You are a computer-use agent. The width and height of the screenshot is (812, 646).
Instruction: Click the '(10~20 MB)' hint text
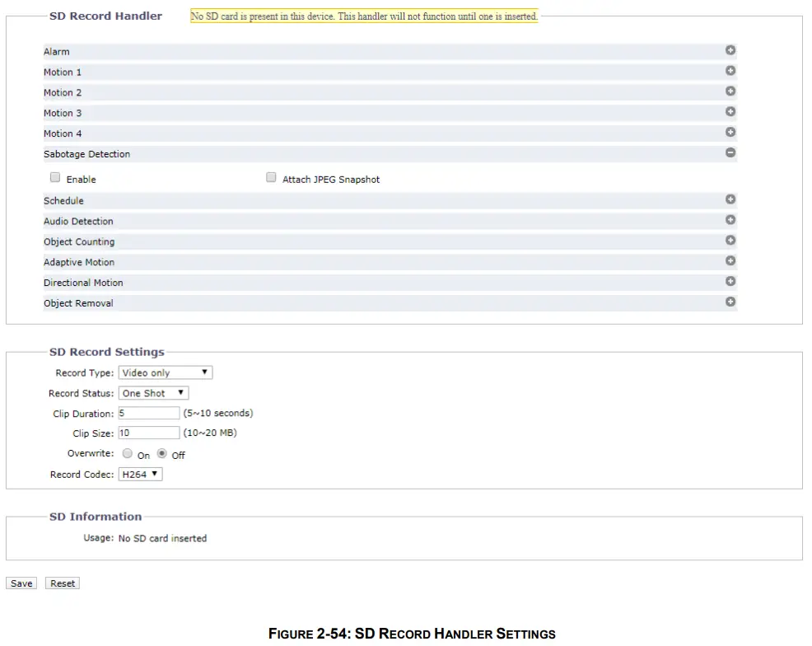click(x=210, y=433)
